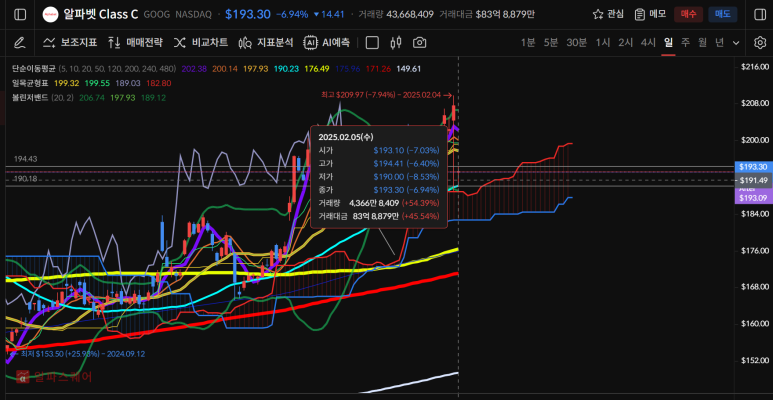
Task: Click the $152.00 axis label
Action: click(x=755, y=361)
